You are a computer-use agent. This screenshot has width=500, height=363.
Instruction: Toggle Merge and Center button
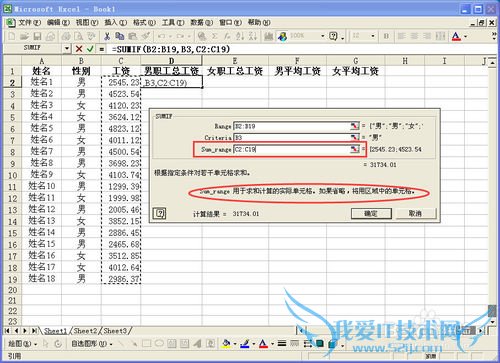440,36
